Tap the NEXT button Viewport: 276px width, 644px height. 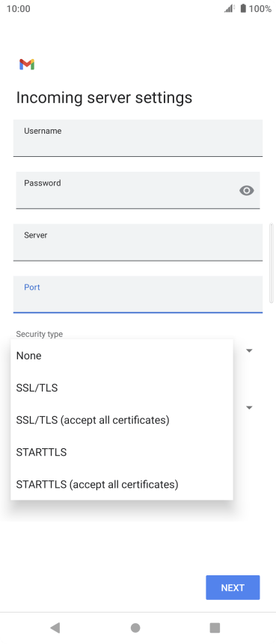(233, 587)
